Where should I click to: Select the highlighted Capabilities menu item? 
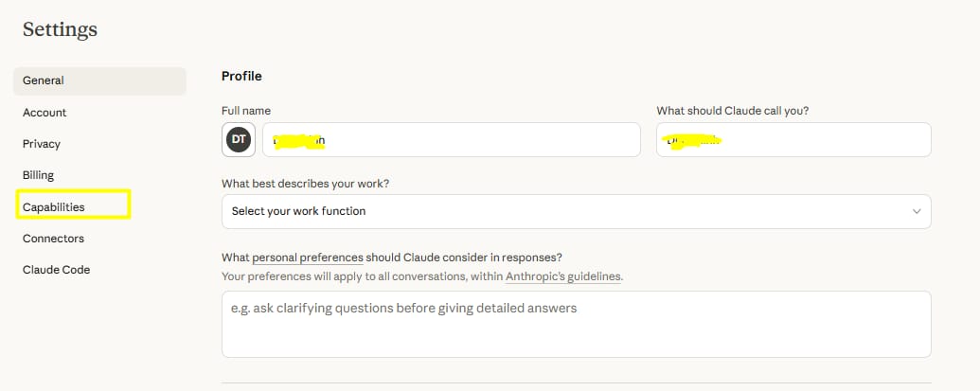pos(73,204)
